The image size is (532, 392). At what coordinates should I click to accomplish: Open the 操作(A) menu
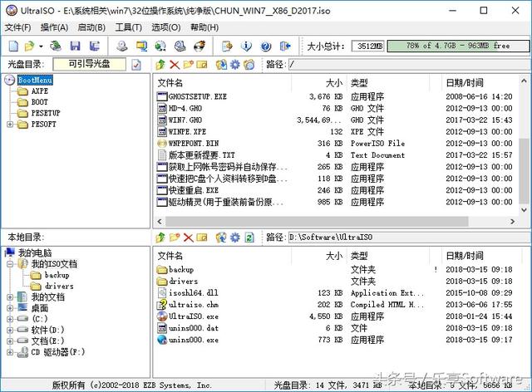tap(54, 27)
